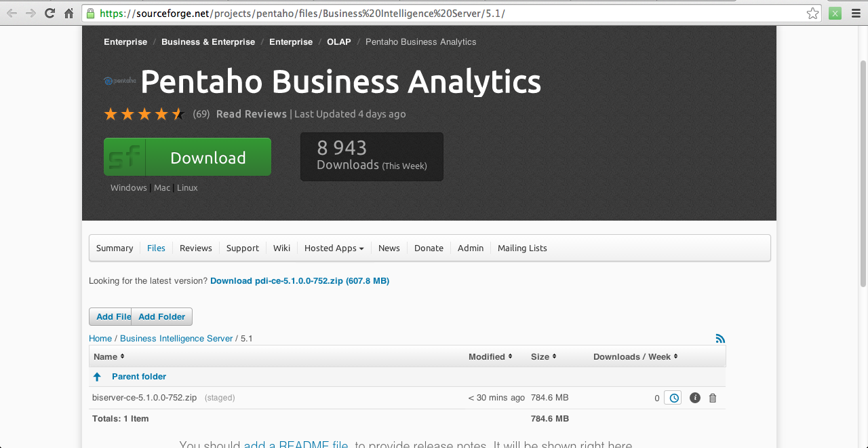
Task: Open the Chrome hamburger menu
Action: tap(856, 13)
